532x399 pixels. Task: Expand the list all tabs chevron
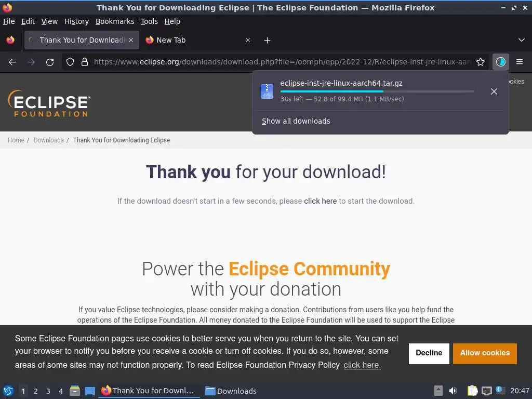point(522,40)
